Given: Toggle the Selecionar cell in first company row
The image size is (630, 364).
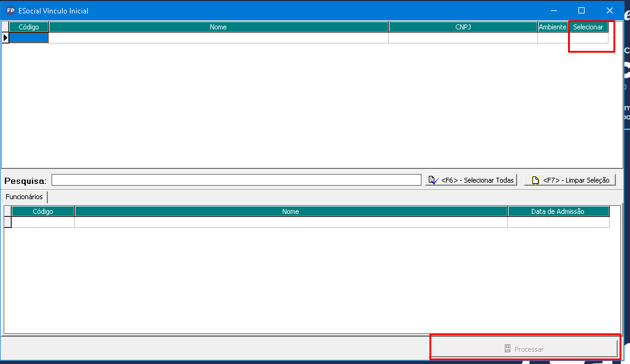Looking at the screenshot, I should point(588,38).
